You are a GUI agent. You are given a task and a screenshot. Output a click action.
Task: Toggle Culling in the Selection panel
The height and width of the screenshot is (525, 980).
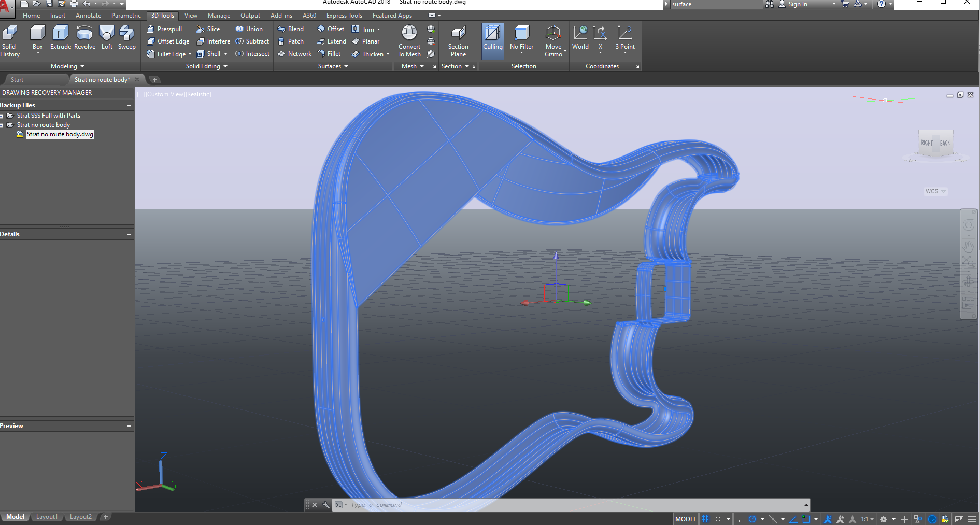pyautogui.click(x=492, y=40)
